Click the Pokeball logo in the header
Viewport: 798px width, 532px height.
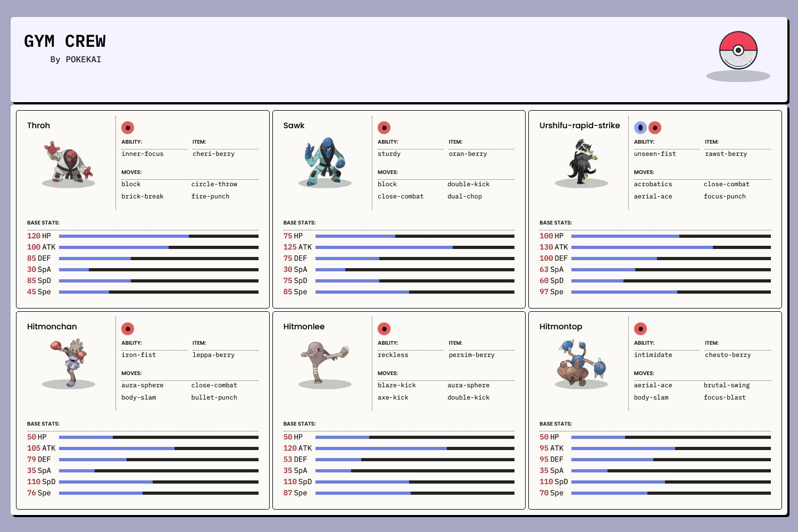(738, 51)
